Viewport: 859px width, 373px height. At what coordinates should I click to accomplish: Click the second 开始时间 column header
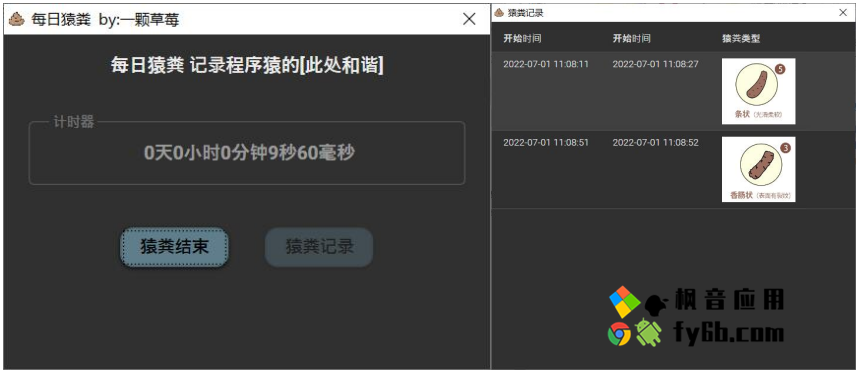[632, 39]
